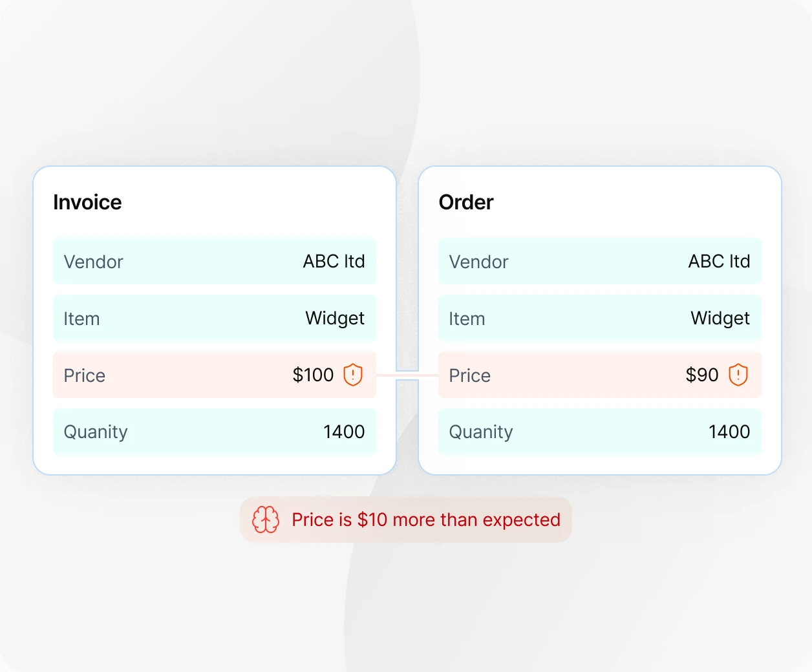Click the Order Widget item value
This screenshot has height=672, width=812.
pos(720,318)
